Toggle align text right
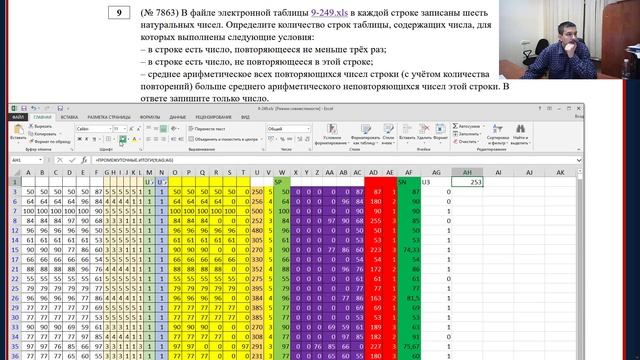This screenshot has height=360, width=640. (x=163, y=140)
